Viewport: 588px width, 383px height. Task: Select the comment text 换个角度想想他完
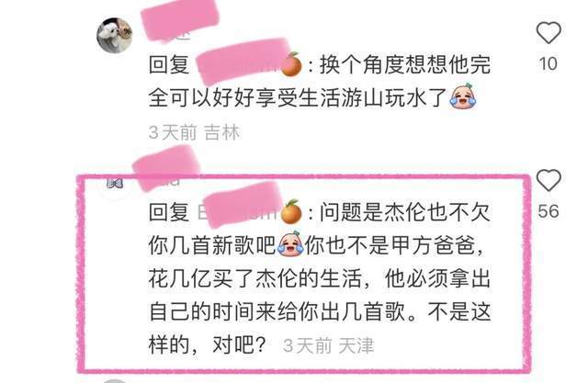click(405, 65)
